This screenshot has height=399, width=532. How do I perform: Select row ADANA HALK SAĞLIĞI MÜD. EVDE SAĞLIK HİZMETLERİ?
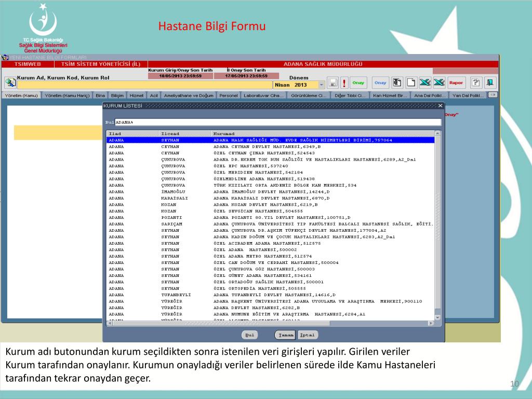(x=270, y=140)
